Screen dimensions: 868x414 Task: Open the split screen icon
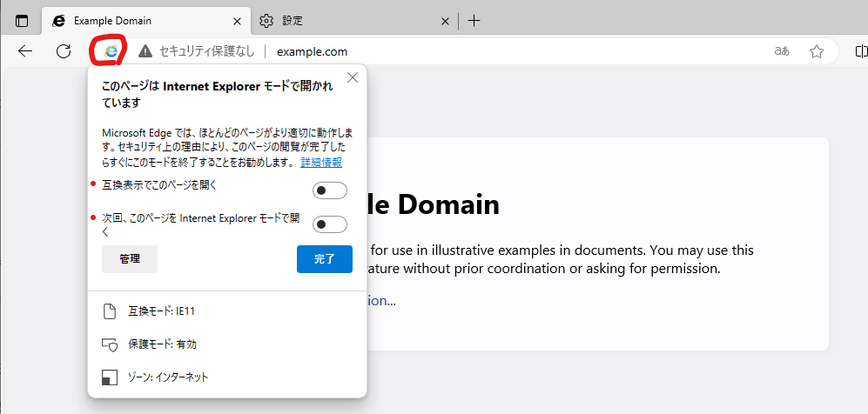(861, 51)
